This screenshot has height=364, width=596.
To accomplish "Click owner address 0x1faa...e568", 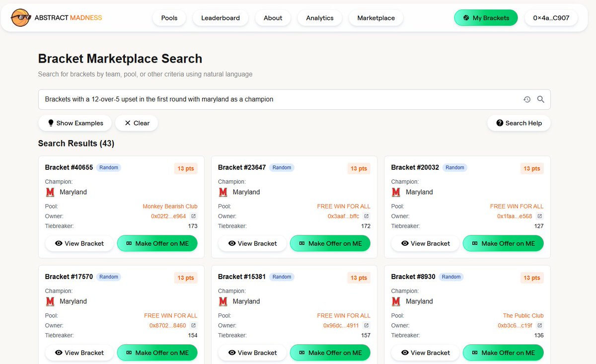I will (515, 216).
